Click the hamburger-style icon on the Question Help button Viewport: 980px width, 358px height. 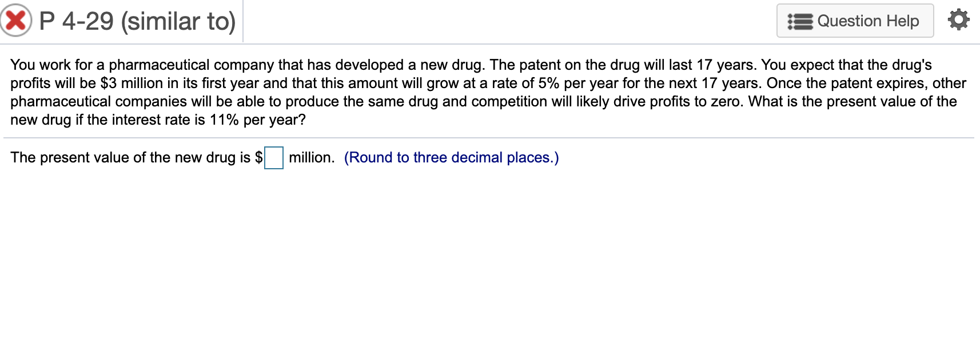coord(802,21)
